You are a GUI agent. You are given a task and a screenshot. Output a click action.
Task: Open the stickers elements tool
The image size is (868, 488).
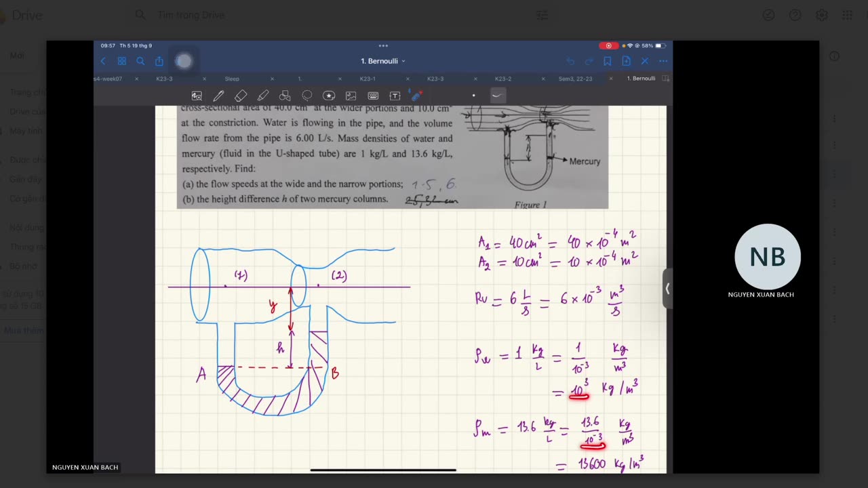point(329,96)
